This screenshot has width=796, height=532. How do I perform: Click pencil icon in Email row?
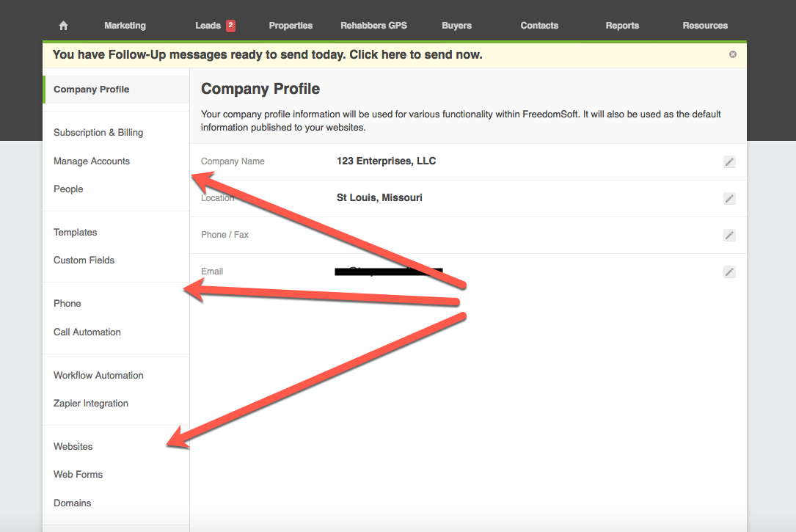pos(729,272)
